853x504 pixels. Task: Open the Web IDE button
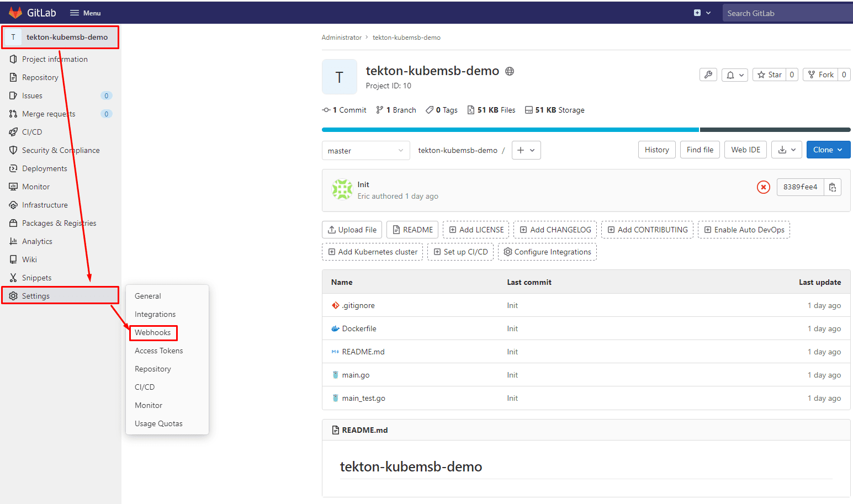[x=746, y=150]
